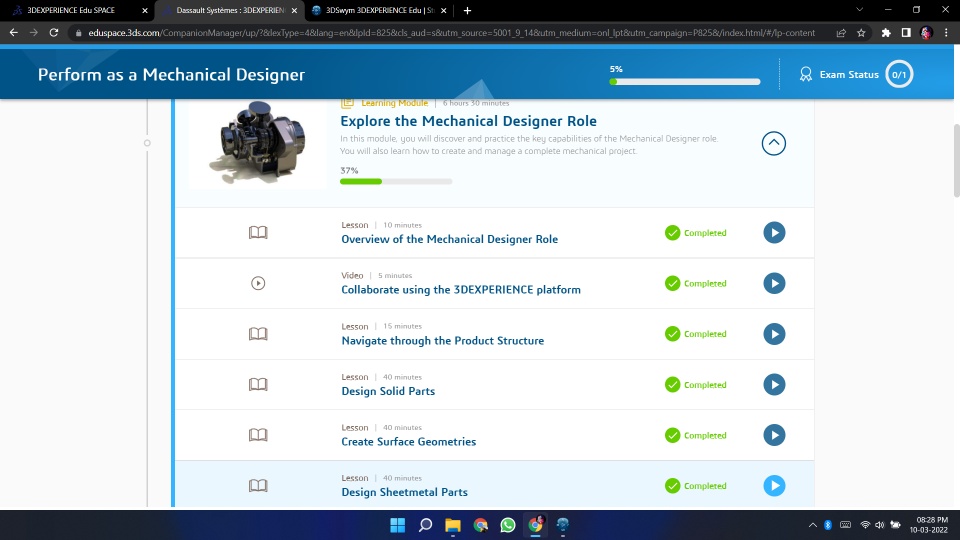Play the Collaborate using 3DEXPERIENCE platform video
This screenshot has height=540, width=960.
coord(774,283)
